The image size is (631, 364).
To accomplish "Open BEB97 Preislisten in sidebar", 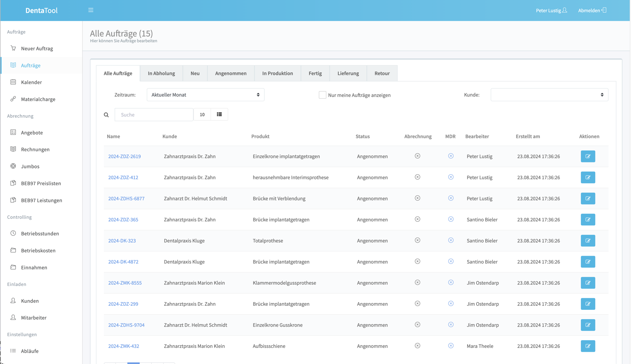I will [41, 183].
